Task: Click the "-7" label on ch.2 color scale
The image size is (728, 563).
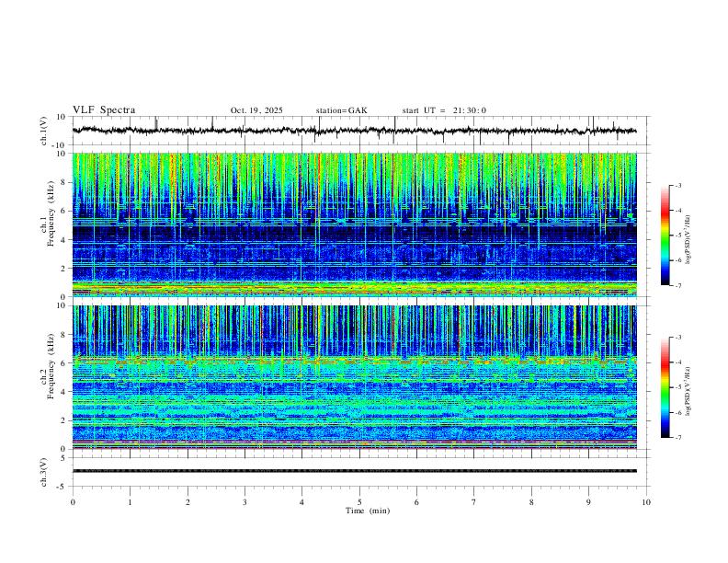Action: tap(678, 437)
